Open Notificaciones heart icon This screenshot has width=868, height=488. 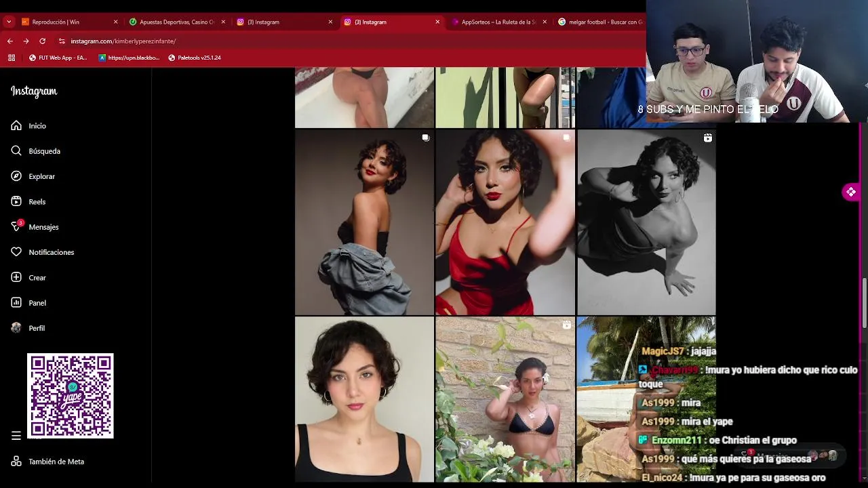coord(43,252)
